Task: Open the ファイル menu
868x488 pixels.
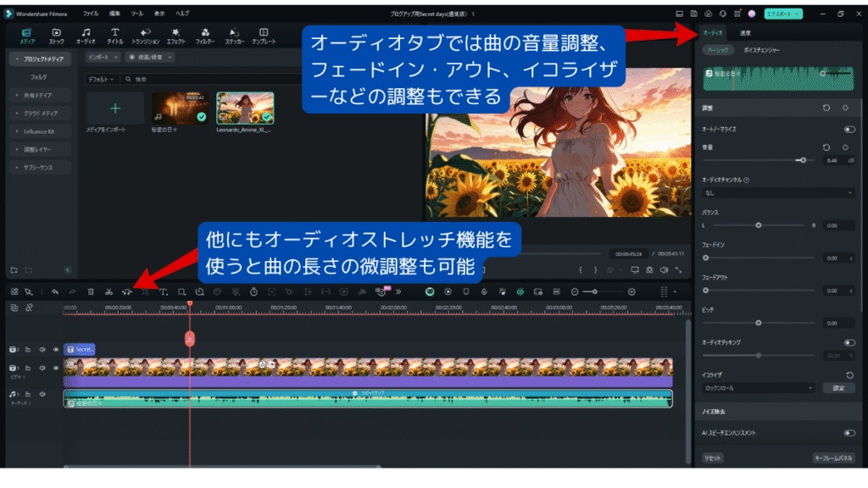Action: (x=91, y=14)
